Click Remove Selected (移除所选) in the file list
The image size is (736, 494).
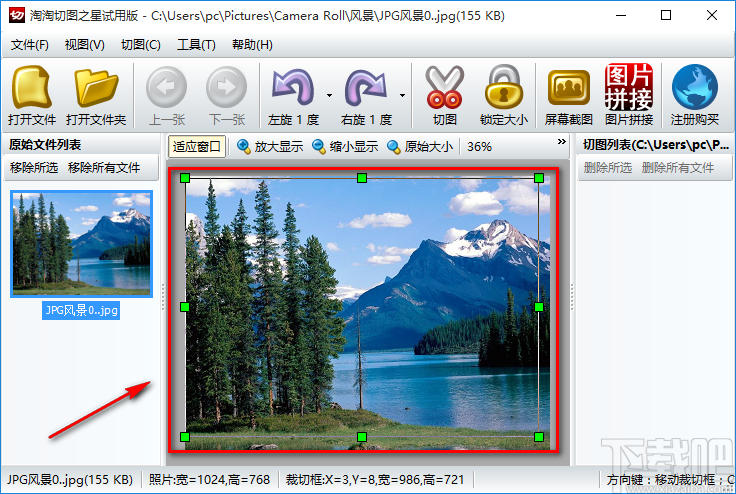point(34,168)
